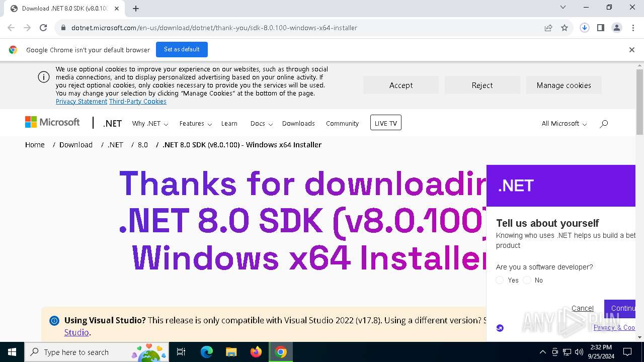This screenshot has height=362, width=644.
Task: Click Manage cookies button
Action: click(563, 85)
